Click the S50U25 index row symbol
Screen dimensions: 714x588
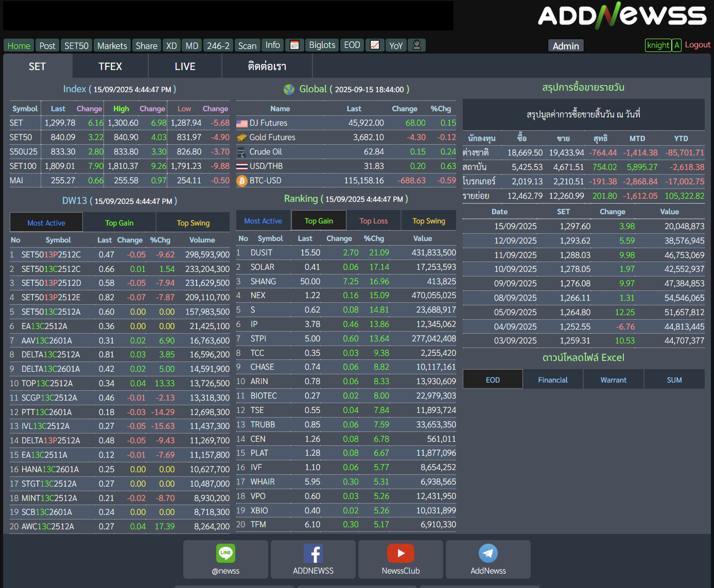(24, 152)
